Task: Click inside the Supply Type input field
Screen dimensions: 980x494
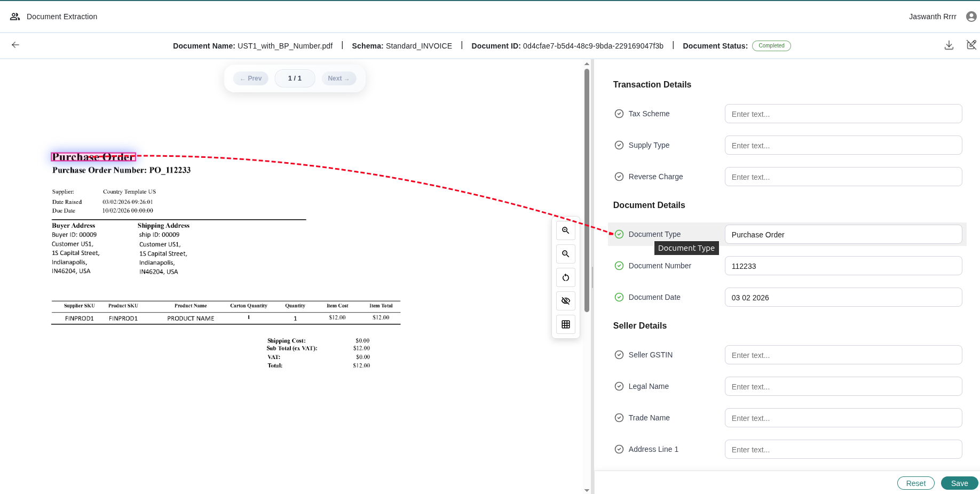Action: coord(843,145)
